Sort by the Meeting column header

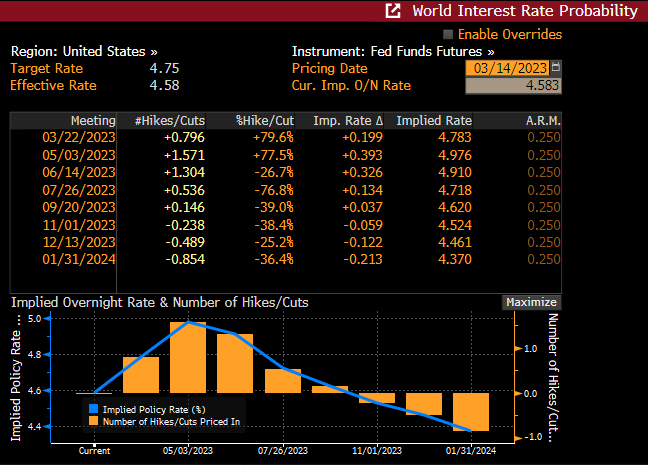(x=92, y=120)
